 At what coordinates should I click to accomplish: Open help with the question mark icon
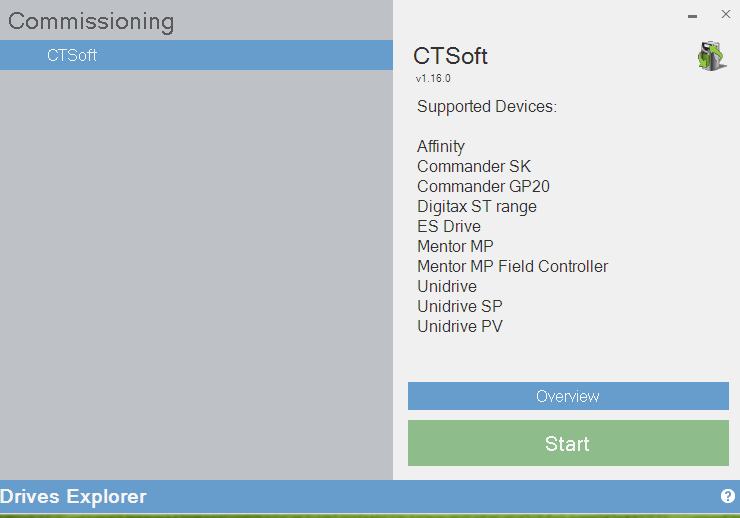[727, 496]
